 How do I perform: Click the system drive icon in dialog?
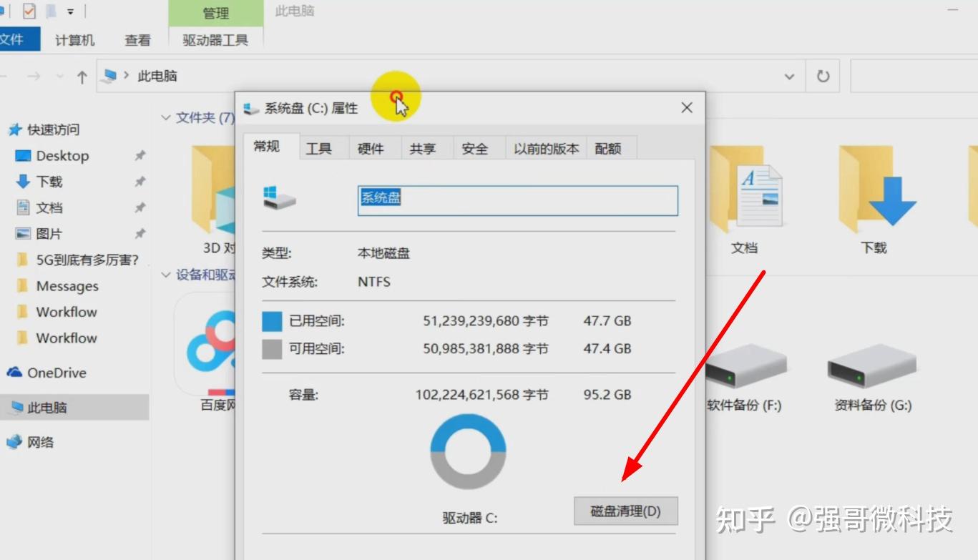(279, 199)
